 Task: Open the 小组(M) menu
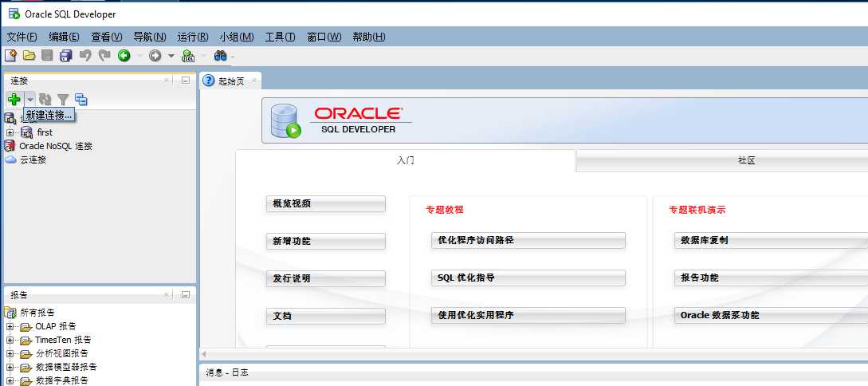237,37
